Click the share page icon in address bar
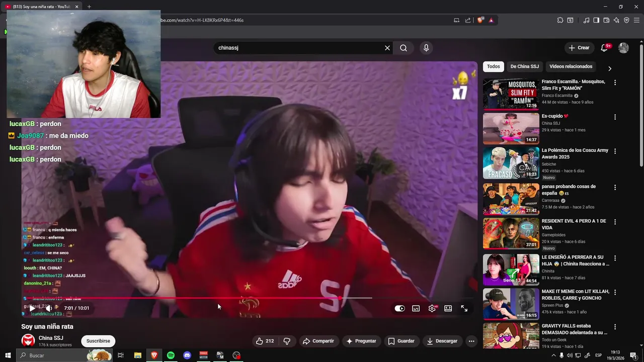 coord(468,20)
